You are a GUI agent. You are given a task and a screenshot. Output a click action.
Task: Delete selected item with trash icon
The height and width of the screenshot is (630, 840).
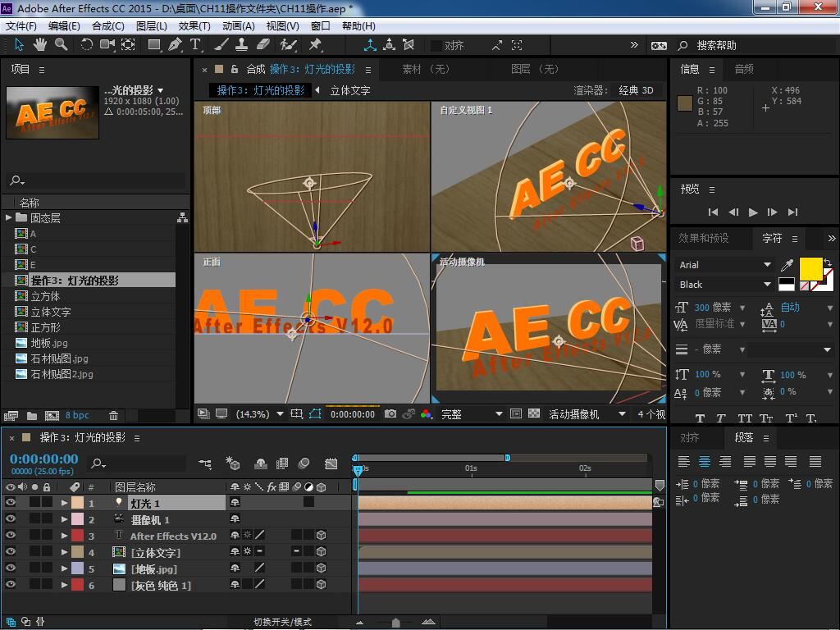coord(113,415)
